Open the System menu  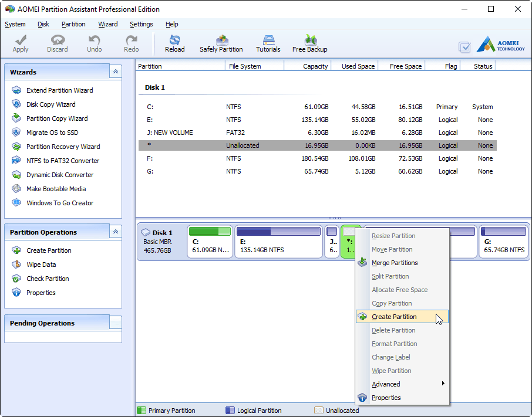click(15, 24)
